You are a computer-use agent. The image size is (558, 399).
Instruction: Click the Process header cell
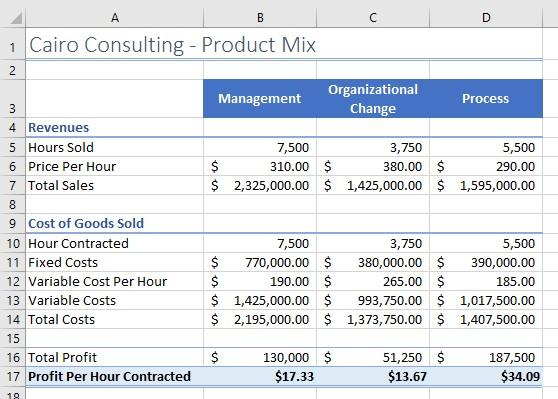click(486, 99)
